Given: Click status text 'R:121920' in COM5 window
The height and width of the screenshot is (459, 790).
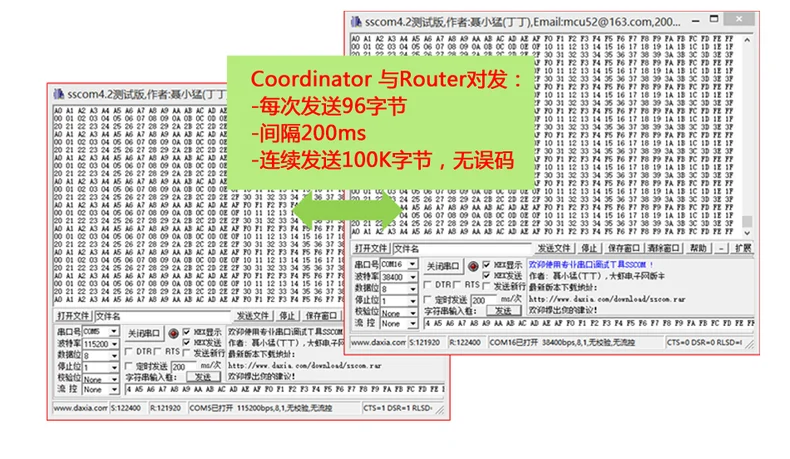Looking at the screenshot, I should click(x=166, y=408).
